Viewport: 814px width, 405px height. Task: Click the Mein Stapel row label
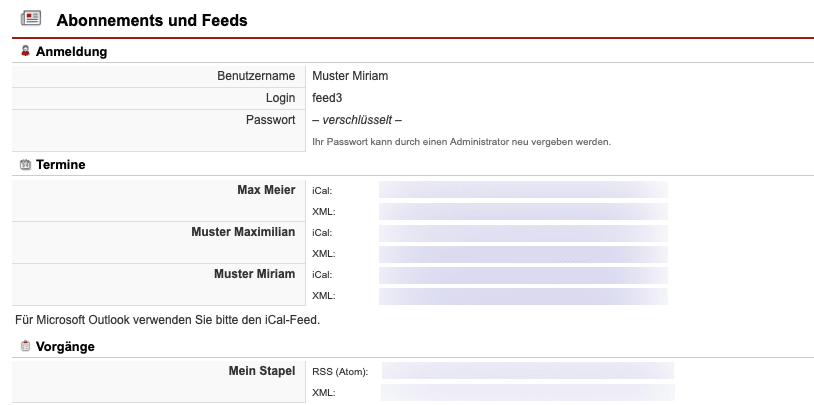pos(262,371)
